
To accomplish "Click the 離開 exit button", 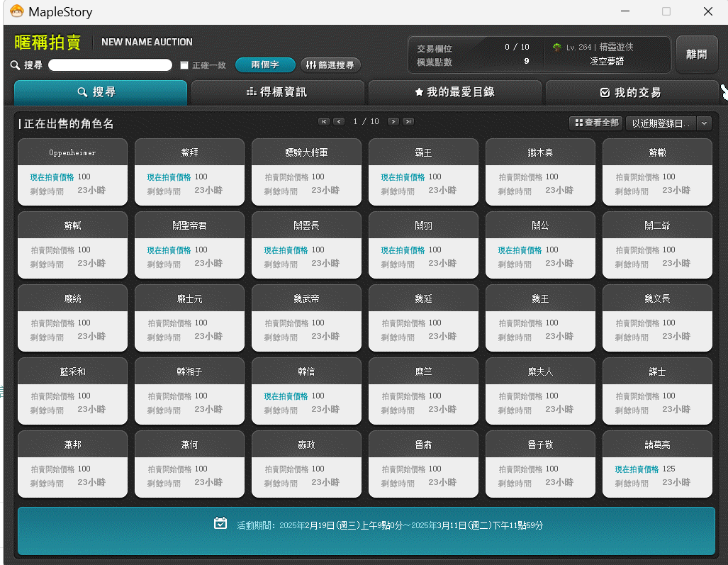I will pyautogui.click(x=696, y=55).
